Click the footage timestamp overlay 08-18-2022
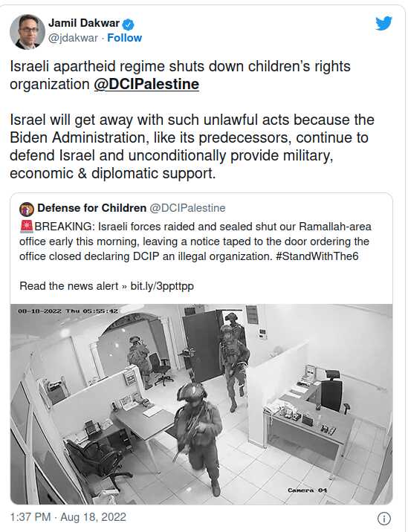Screen dimensions: 408x532 pyautogui.click(x=68, y=311)
